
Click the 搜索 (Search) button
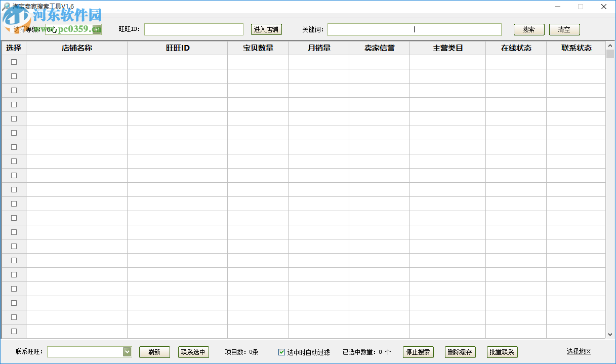click(528, 29)
